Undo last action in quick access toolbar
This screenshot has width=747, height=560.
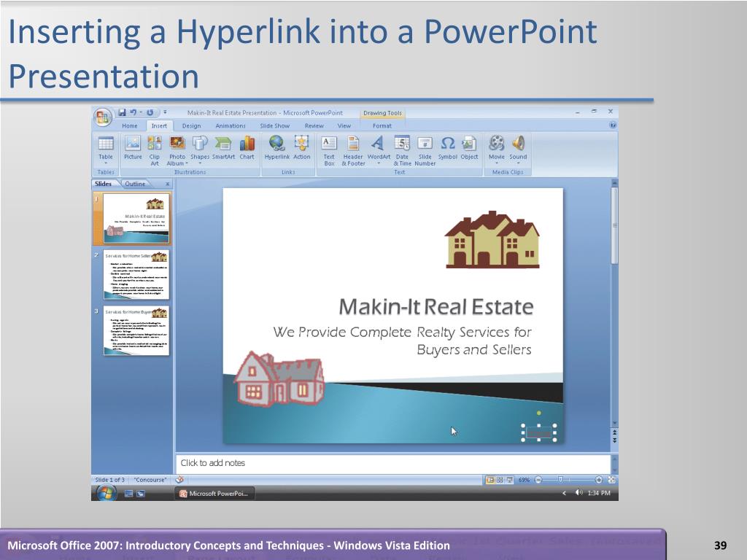tap(133, 112)
